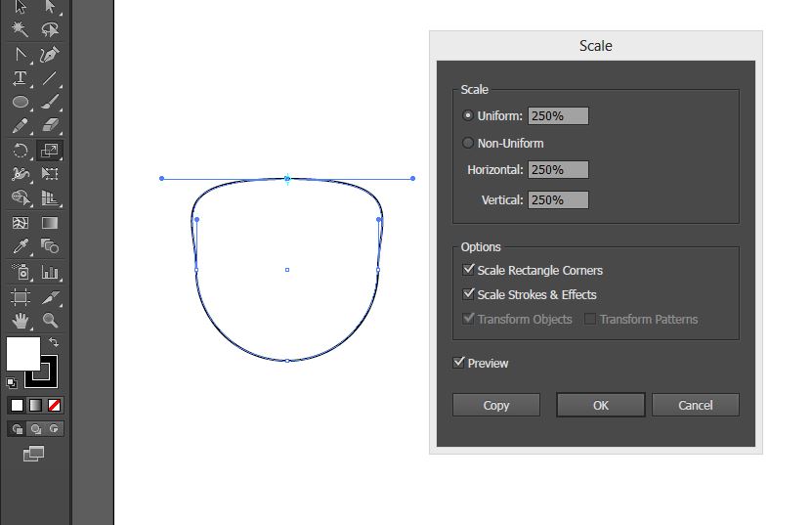Select the Eyedropper tool
Viewport: 812px width, 525px height.
[21, 246]
